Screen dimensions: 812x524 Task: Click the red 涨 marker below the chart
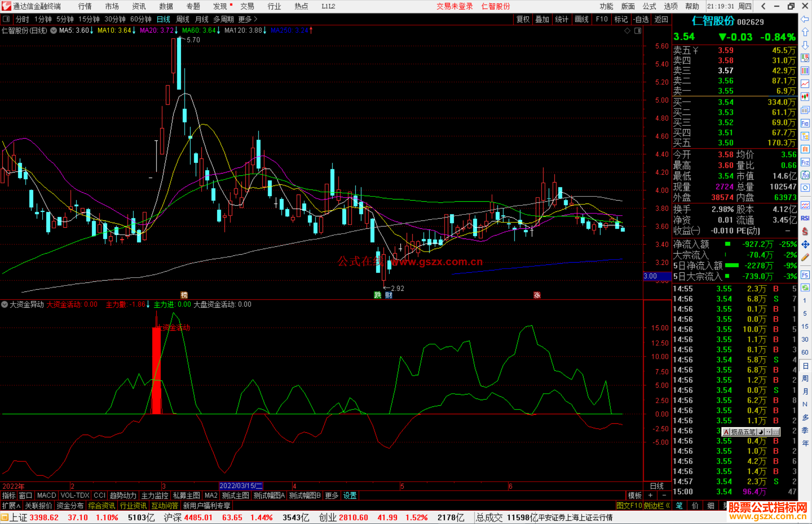[537, 295]
